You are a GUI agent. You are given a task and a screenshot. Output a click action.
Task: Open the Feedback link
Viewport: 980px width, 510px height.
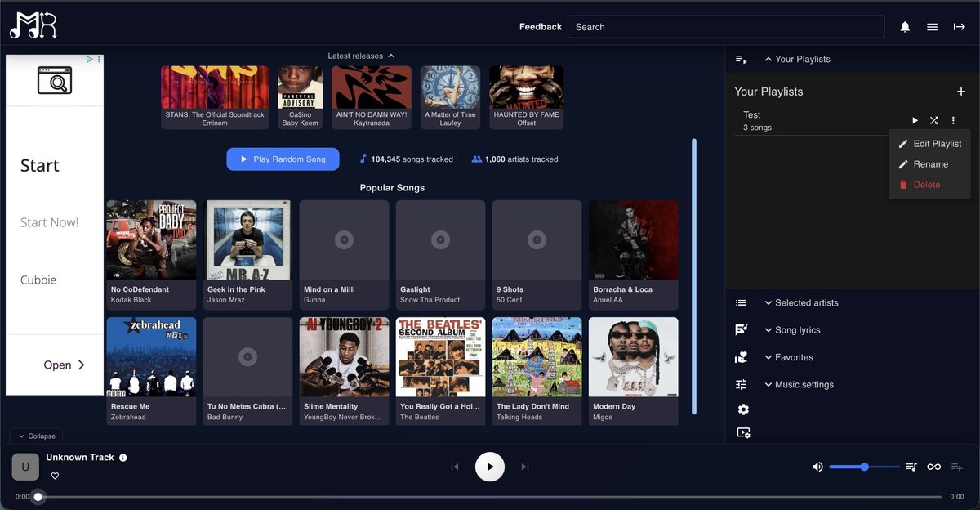tap(541, 27)
